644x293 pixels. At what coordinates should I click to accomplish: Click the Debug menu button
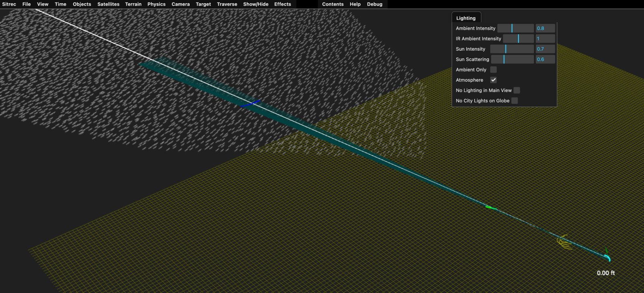coord(374,4)
